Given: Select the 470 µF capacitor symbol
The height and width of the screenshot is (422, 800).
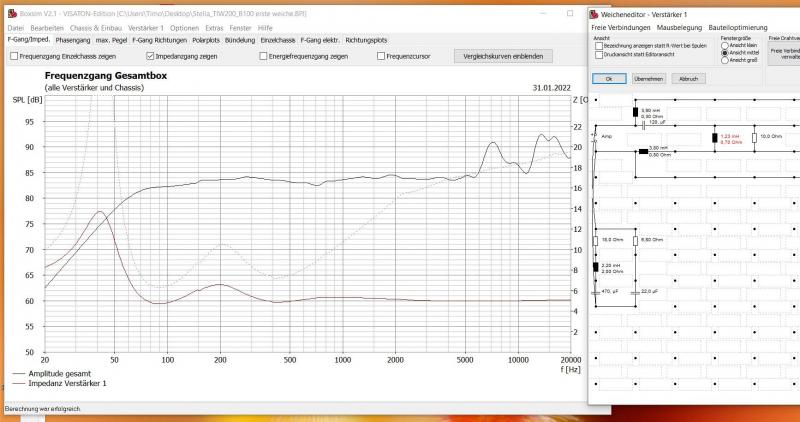Looking at the screenshot, I should (595, 293).
